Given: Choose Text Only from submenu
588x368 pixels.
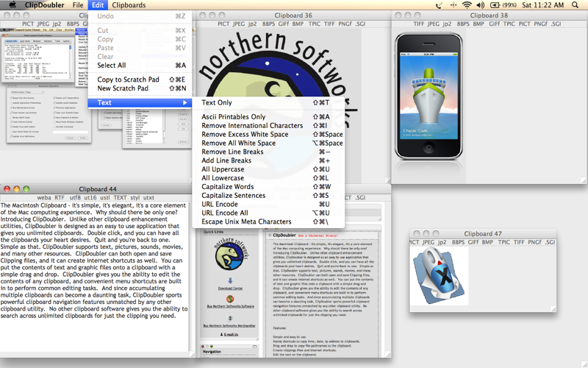Looking at the screenshot, I should click(x=268, y=102).
